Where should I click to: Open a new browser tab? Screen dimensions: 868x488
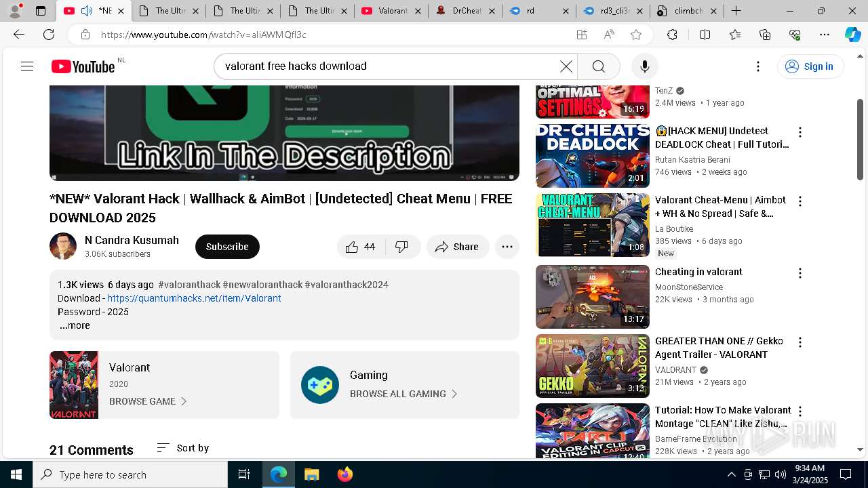point(736,11)
